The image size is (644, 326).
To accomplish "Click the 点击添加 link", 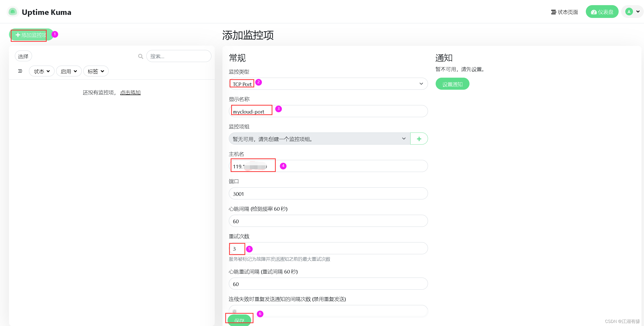I will [130, 93].
